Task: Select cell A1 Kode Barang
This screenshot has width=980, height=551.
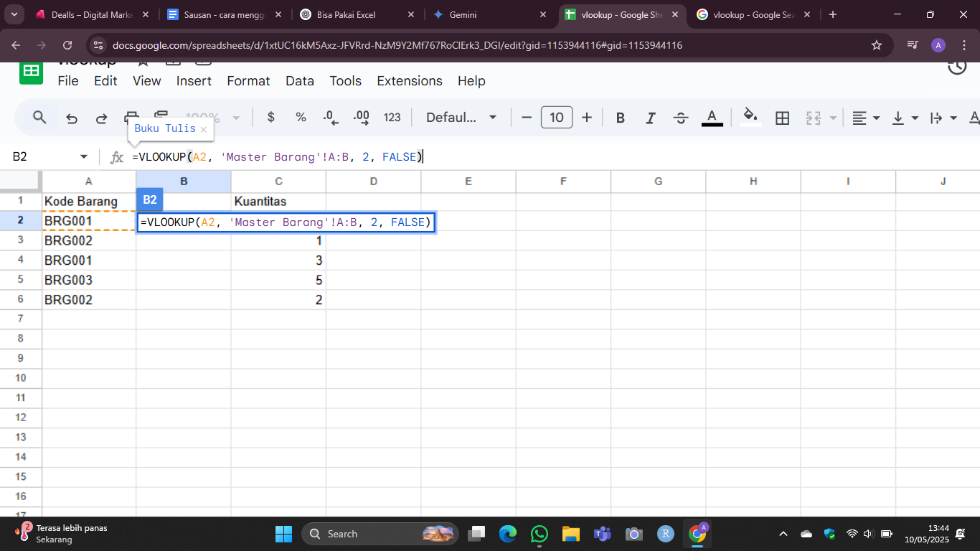Action: tap(89, 202)
